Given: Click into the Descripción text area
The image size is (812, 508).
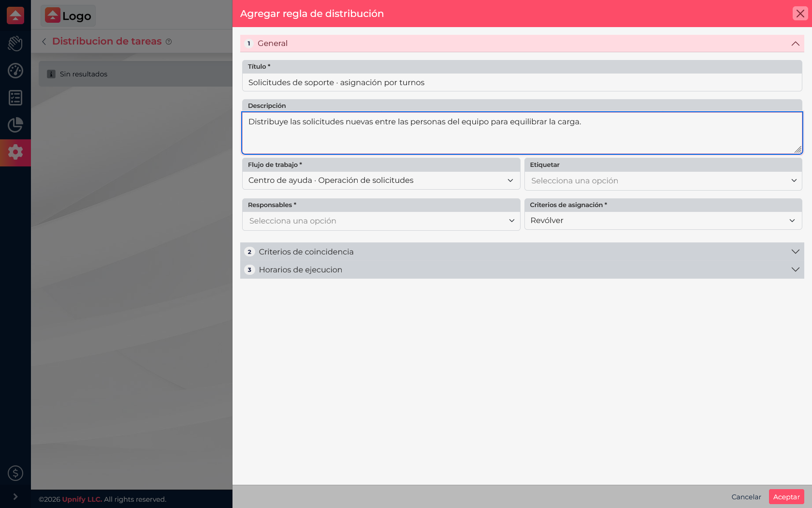Looking at the screenshot, I should 522,133.
